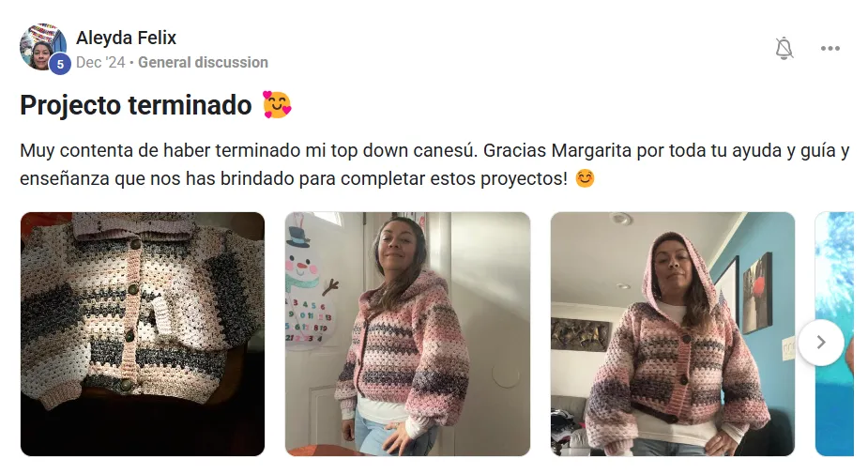Go to the General discussion category

click(x=203, y=63)
